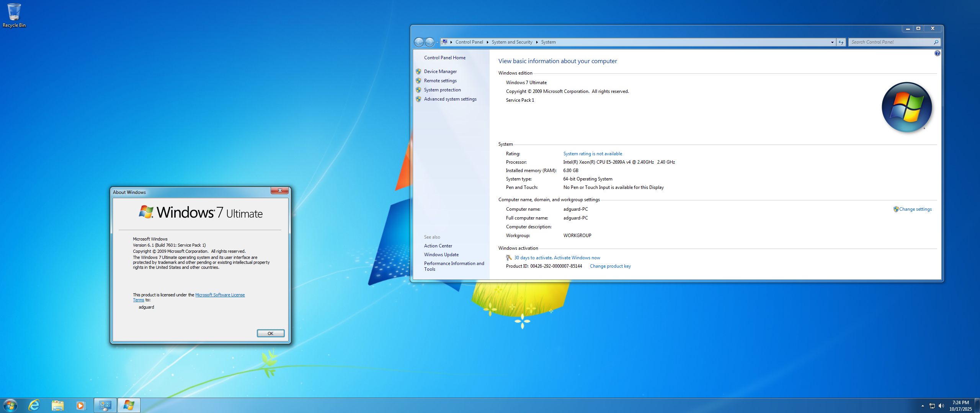980x413 pixels.
Task: Click the refresh button beside address bar
Action: click(x=841, y=42)
